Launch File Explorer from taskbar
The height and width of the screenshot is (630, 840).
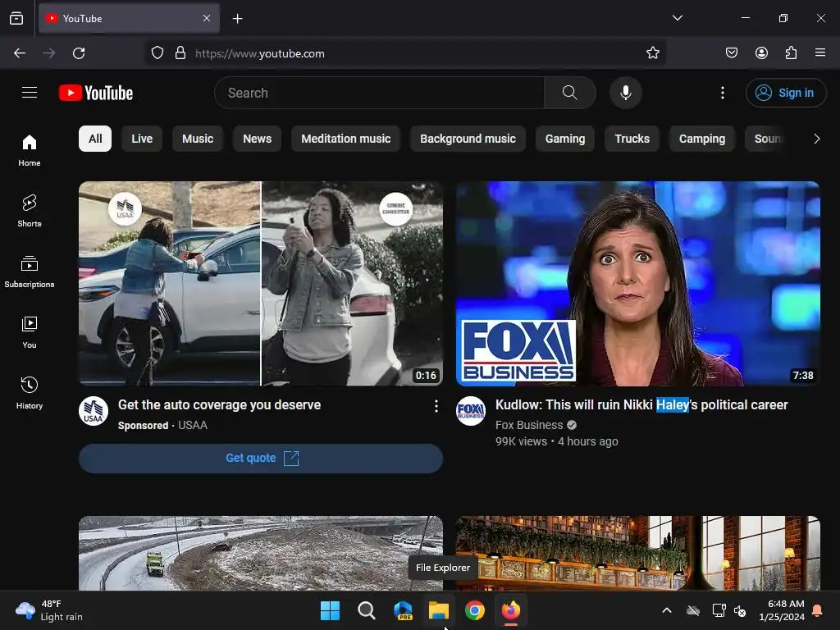tap(439, 610)
